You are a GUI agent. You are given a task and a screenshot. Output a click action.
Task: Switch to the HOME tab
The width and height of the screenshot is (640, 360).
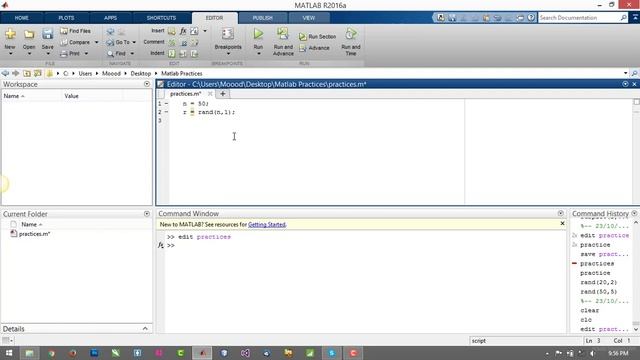(x=22, y=18)
